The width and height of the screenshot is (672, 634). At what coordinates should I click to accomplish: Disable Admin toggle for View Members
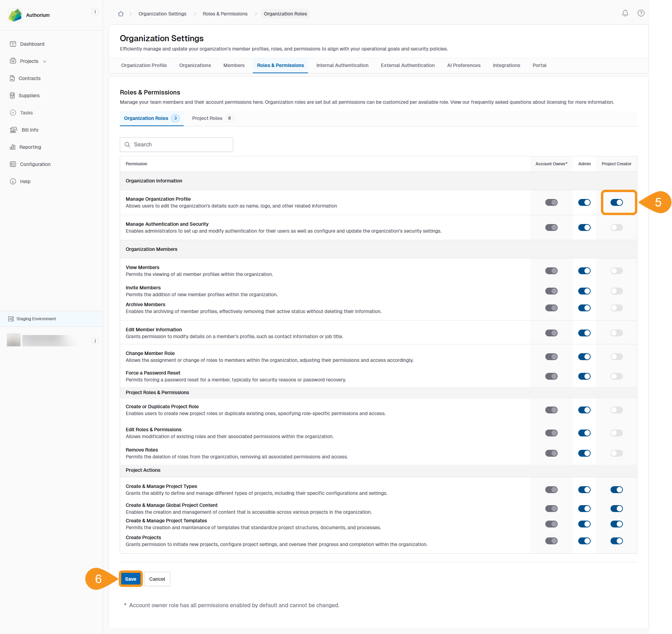[x=584, y=271]
